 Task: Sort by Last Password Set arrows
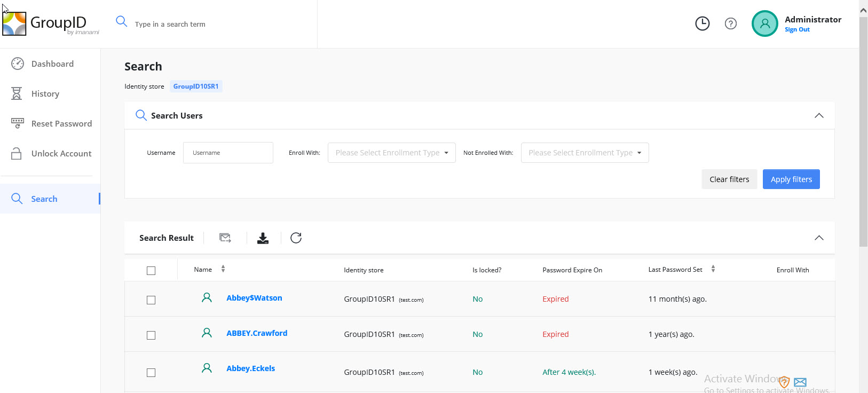pos(713,269)
